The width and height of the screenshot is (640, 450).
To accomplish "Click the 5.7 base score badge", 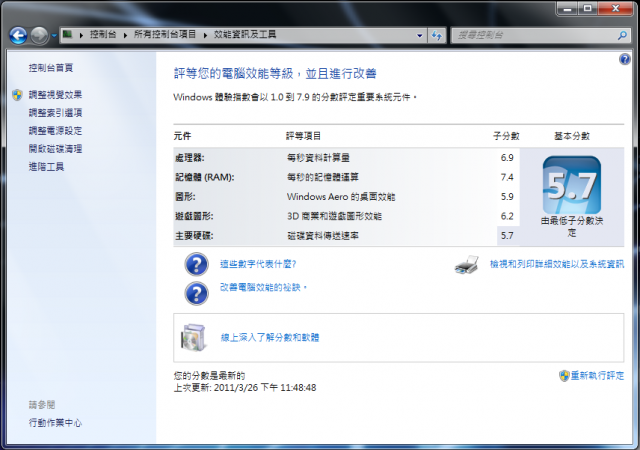I will (571, 185).
